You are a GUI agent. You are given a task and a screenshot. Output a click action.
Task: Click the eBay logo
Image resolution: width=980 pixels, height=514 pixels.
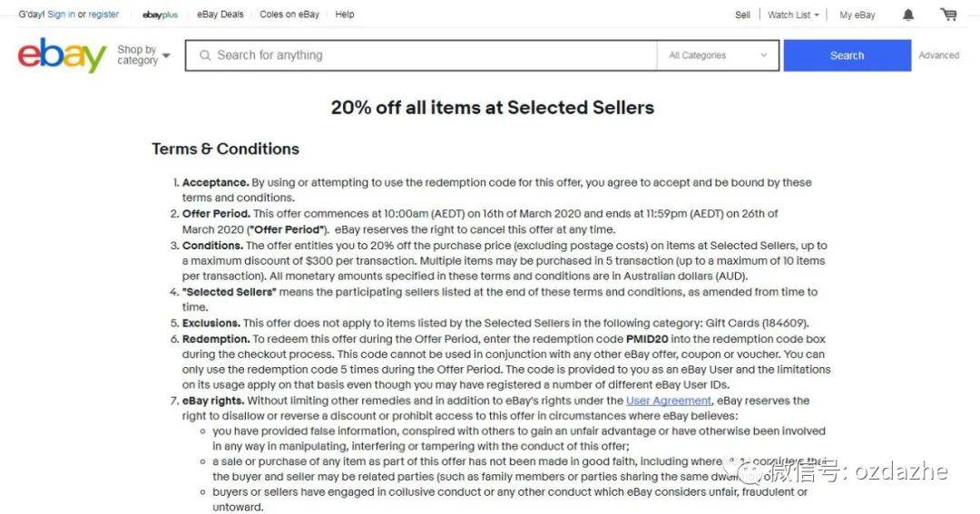[x=62, y=55]
